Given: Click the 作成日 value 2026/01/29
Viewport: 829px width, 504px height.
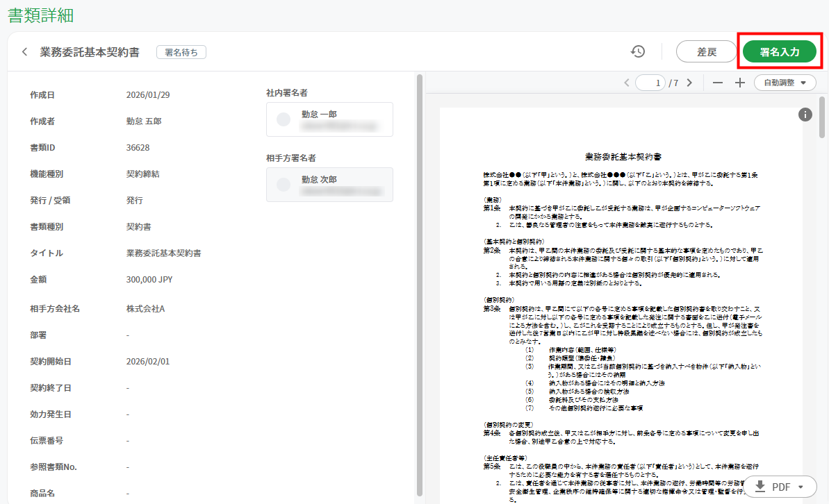Looking at the screenshot, I should (148, 95).
